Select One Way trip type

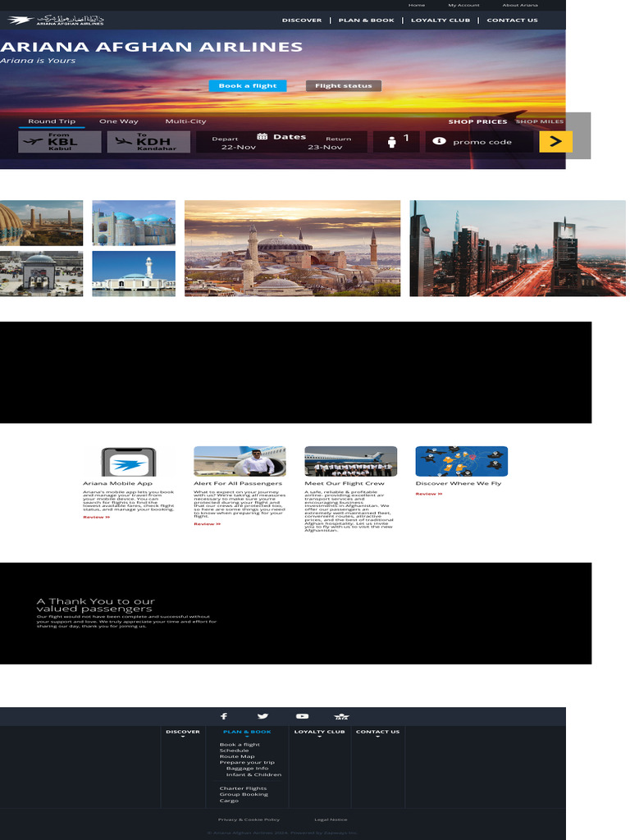(118, 121)
